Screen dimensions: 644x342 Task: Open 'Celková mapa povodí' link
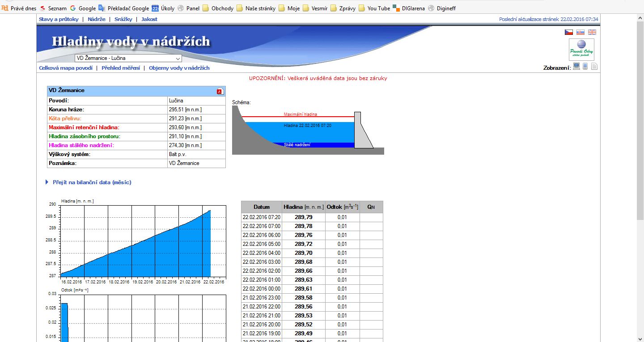tap(66, 68)
